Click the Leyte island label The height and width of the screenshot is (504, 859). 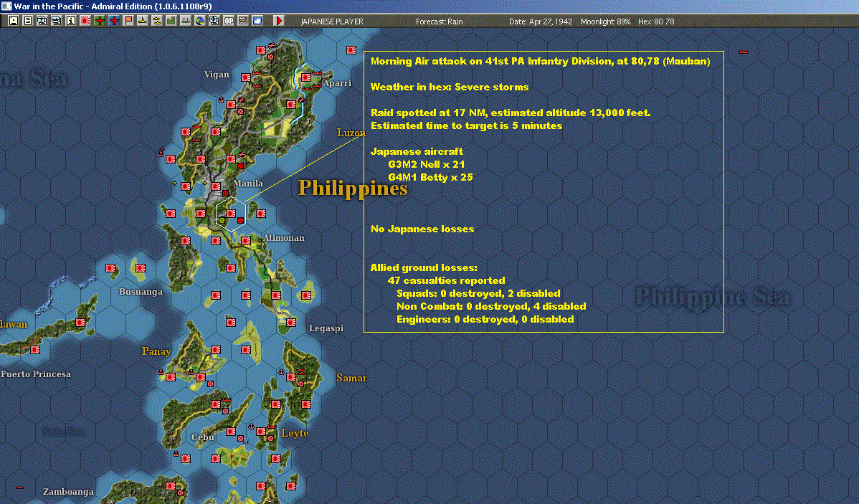tap(295, 433)
